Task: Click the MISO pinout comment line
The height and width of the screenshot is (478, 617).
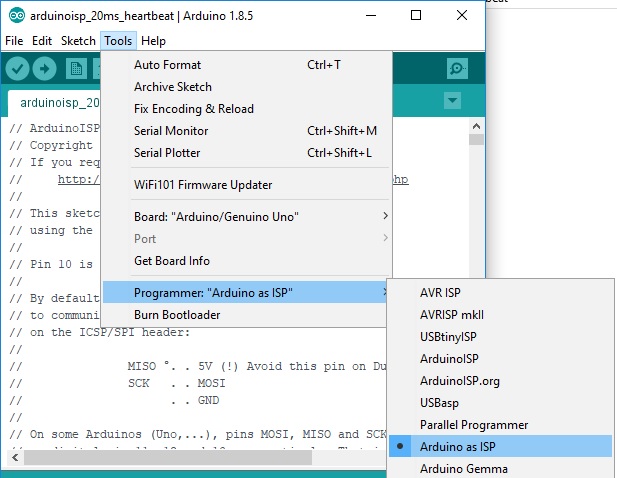Action: pyautogui.click(x=198, y=366)
